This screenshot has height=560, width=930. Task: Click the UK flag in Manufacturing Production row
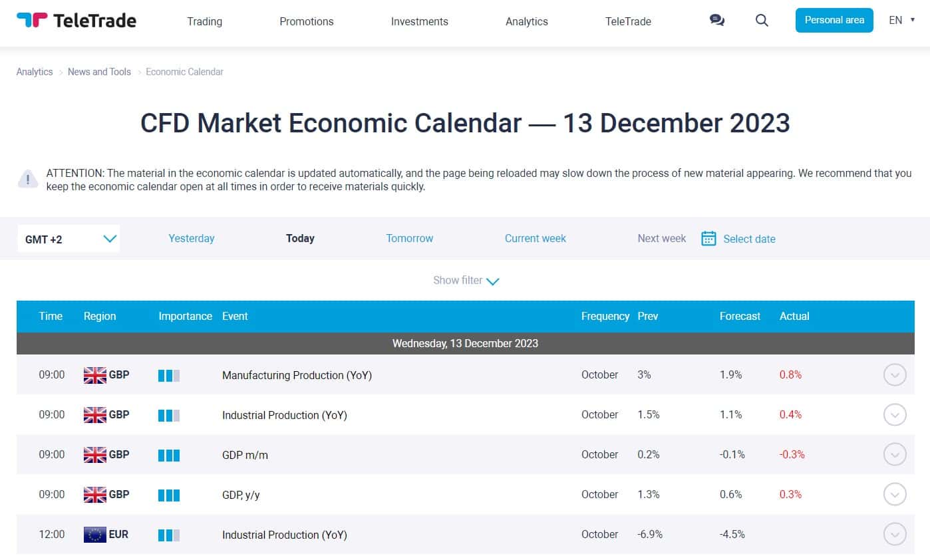[x=95, y=375]
